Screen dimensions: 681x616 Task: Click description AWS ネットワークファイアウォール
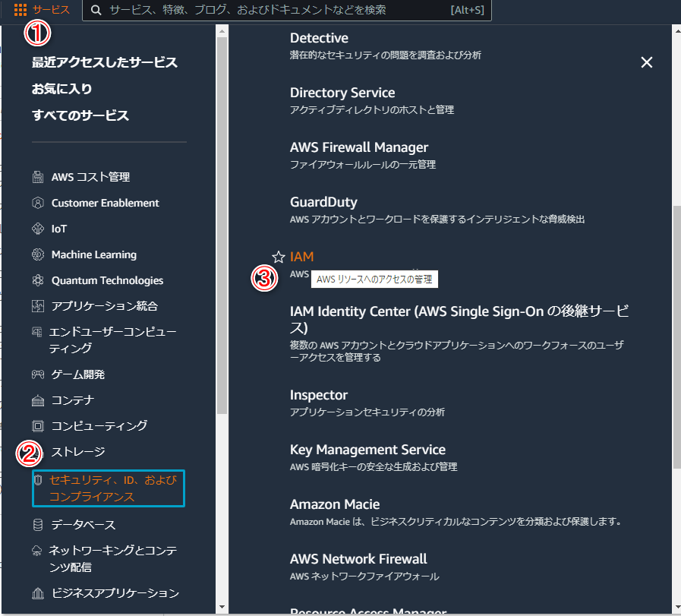click(365, 577)
